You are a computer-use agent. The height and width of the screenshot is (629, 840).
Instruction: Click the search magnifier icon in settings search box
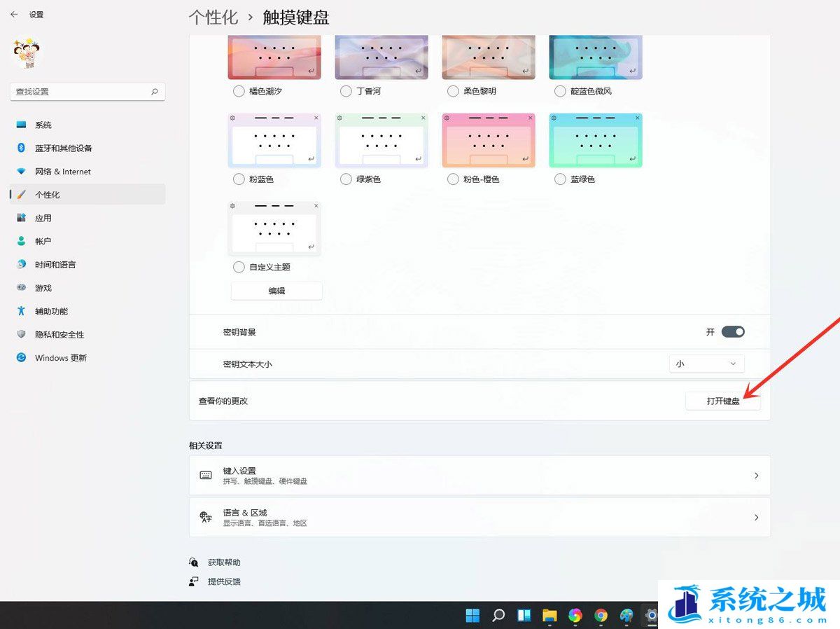(155, 92)
